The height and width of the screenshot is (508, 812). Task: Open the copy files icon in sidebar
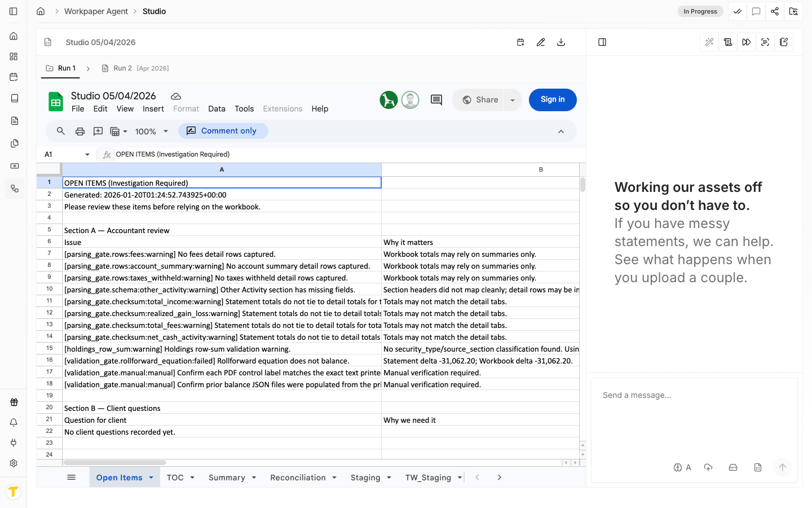(x=14, y=143)
